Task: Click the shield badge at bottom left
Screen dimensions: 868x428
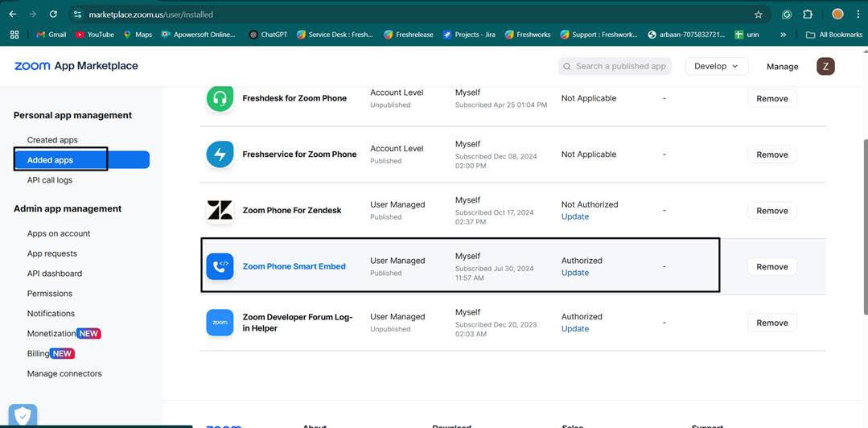Action: click(23, 415)
